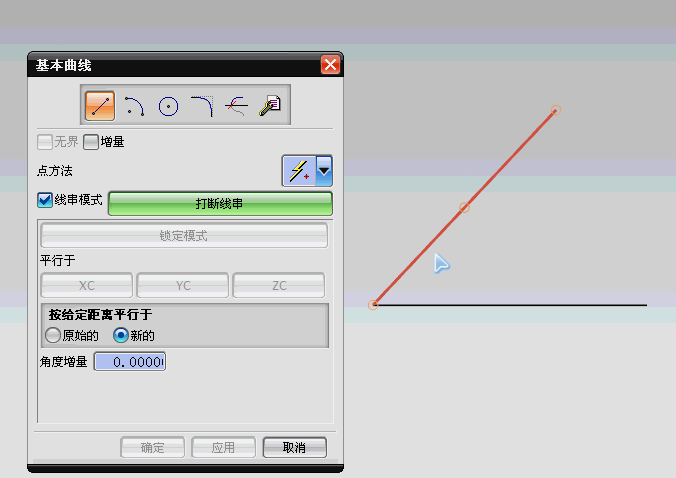This screenshot has height=478, width=676.
Task: Select the 新的 radio button
Action: click(x=121, y=335)
